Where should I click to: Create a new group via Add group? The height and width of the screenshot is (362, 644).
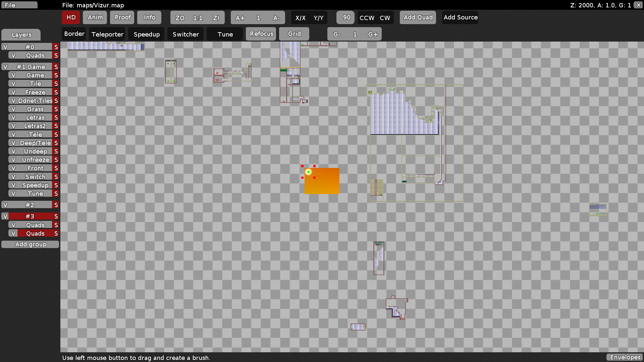(31, 244)
